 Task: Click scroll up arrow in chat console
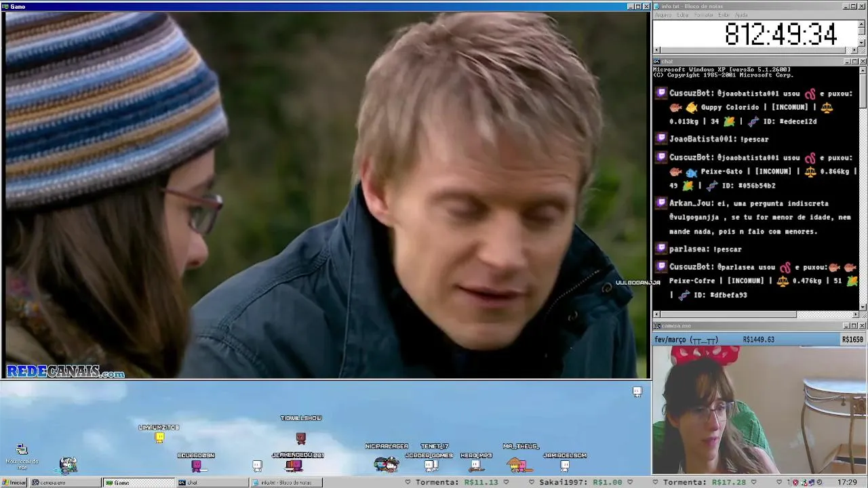pyautogui.click(x=863, y=70)
